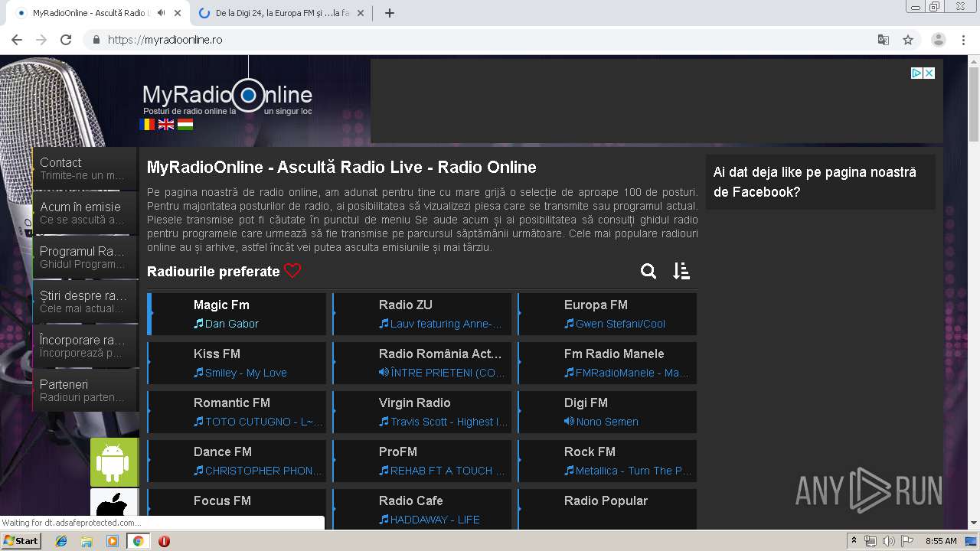Click the sort order icon
Screen dimensions: 980x551
coord(681,271)
